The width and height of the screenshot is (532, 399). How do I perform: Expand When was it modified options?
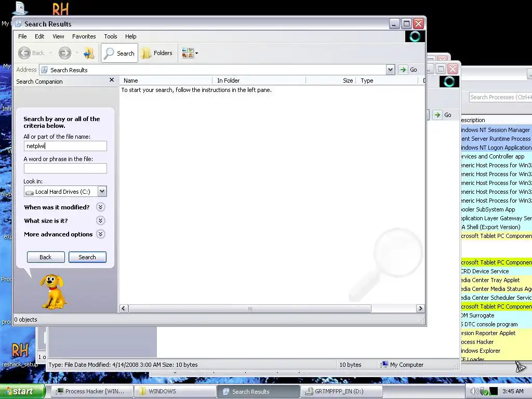pyautogui.click(x=100, y=207)
